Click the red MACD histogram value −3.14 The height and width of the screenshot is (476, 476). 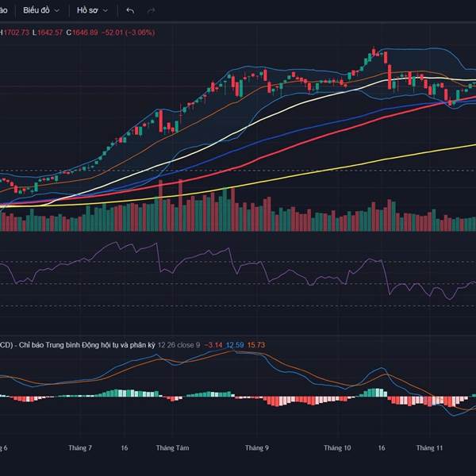(213, 345)
